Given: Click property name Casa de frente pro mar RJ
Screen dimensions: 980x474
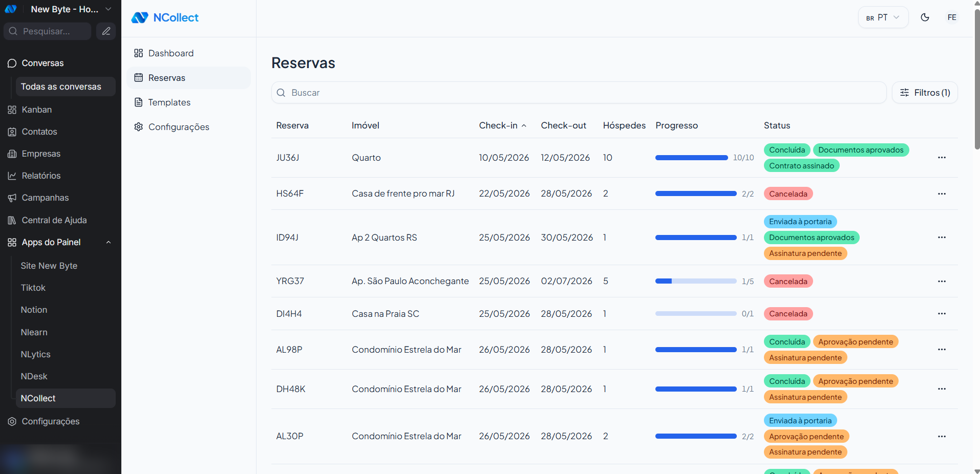Looking at the screenshot, I should [403, 193].
